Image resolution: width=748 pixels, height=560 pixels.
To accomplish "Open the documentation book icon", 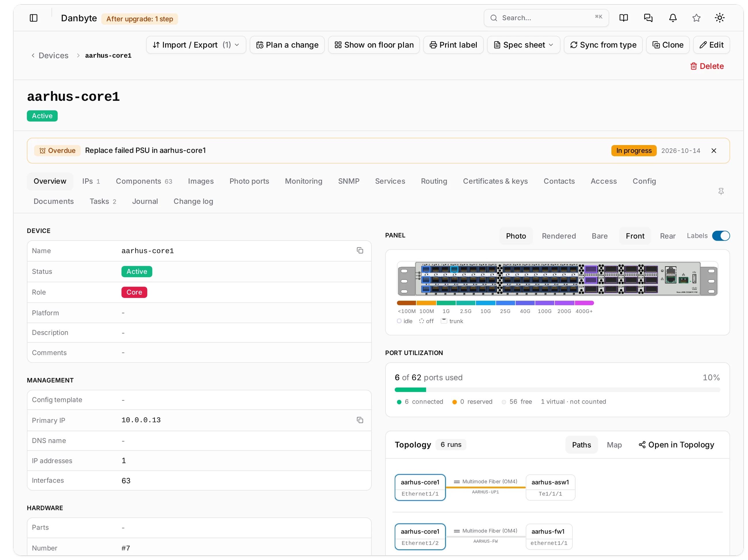I will [x=623, y=18].
